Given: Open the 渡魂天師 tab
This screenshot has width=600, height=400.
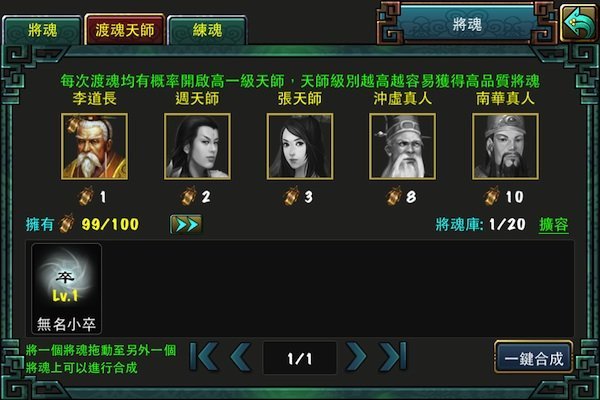Looking at the screenshot, I should [125, 30].
